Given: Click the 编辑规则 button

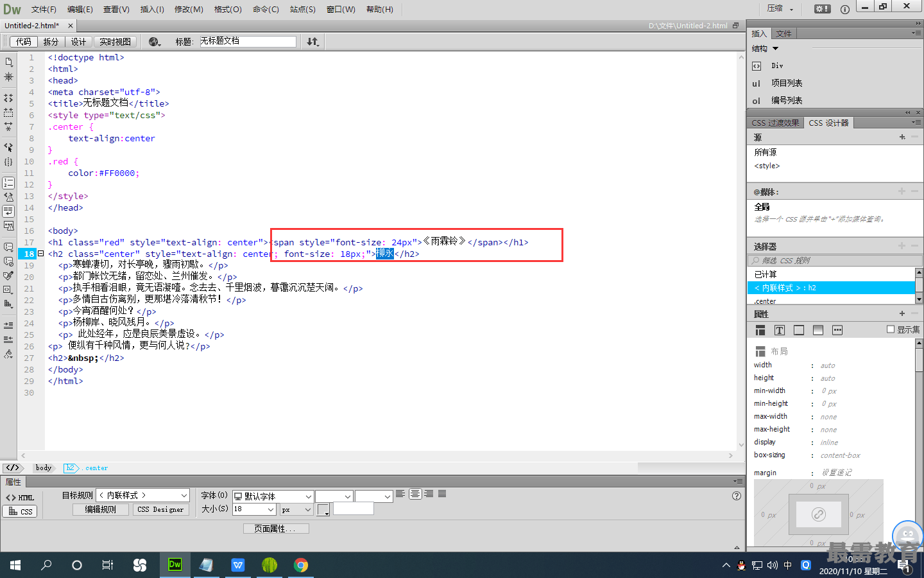Looking at the screenshot, I should click(100, 509).
